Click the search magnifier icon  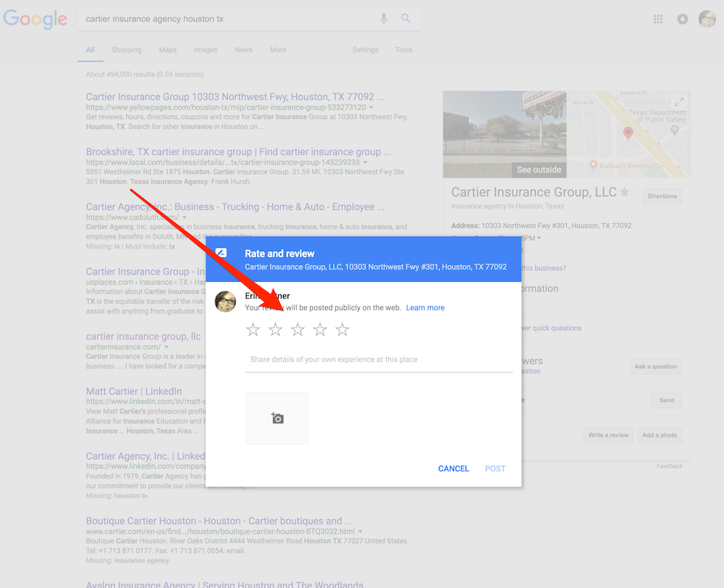pyautogui.click(x=406, y=19)
